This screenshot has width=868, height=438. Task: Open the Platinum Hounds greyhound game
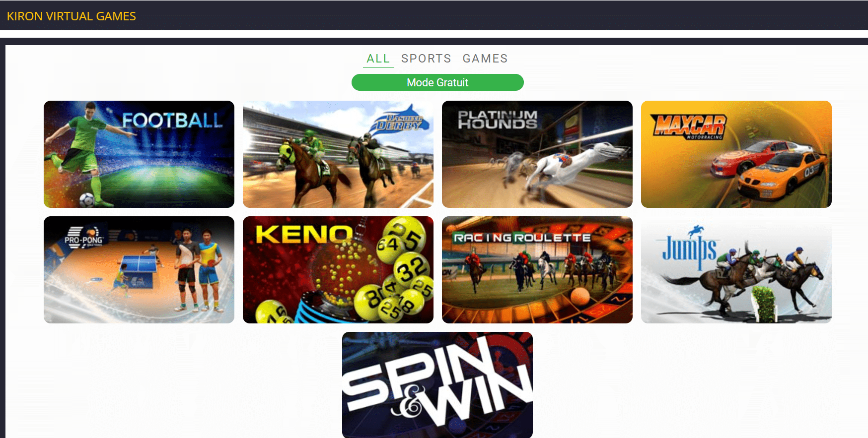coord(537,154)
